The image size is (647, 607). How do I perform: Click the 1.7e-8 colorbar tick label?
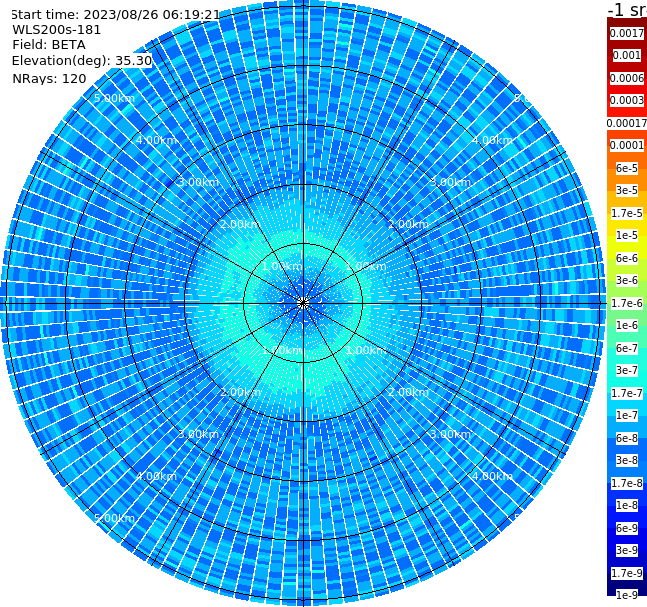pyautogui.click(x=627, y=483)
